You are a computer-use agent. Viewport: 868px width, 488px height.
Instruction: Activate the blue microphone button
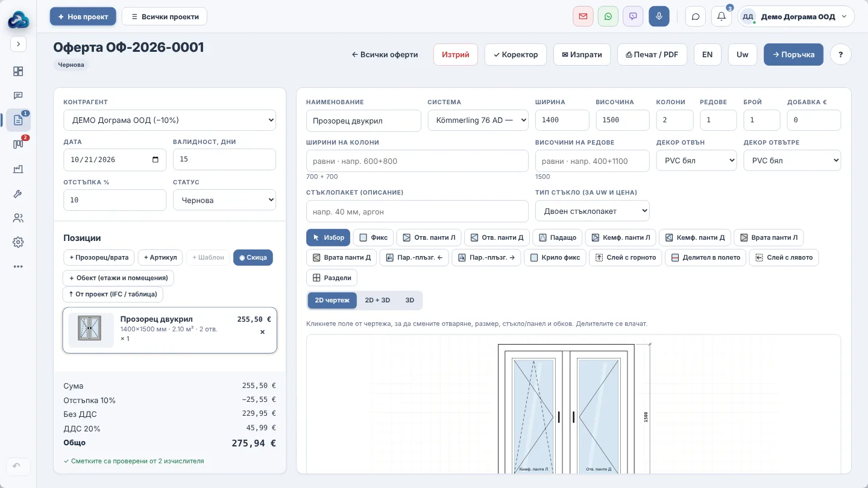pyautogui.click(x=659, y=16)
